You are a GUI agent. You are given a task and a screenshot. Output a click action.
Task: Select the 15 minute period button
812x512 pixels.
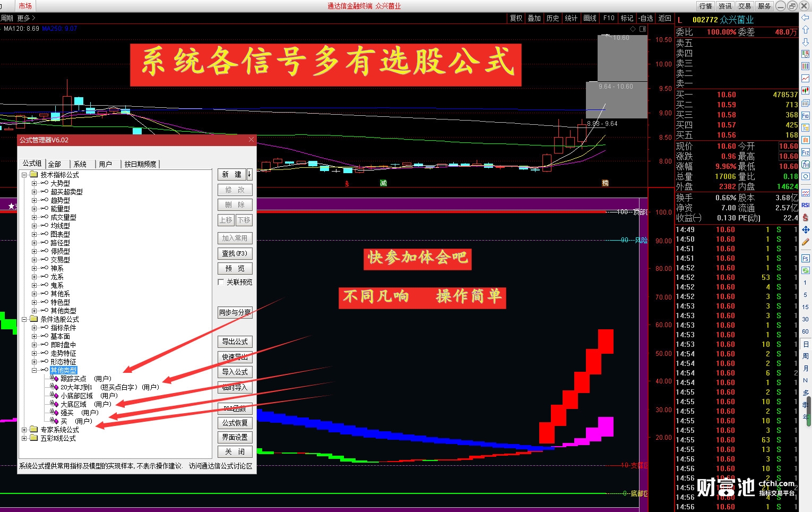coord(805,307)
